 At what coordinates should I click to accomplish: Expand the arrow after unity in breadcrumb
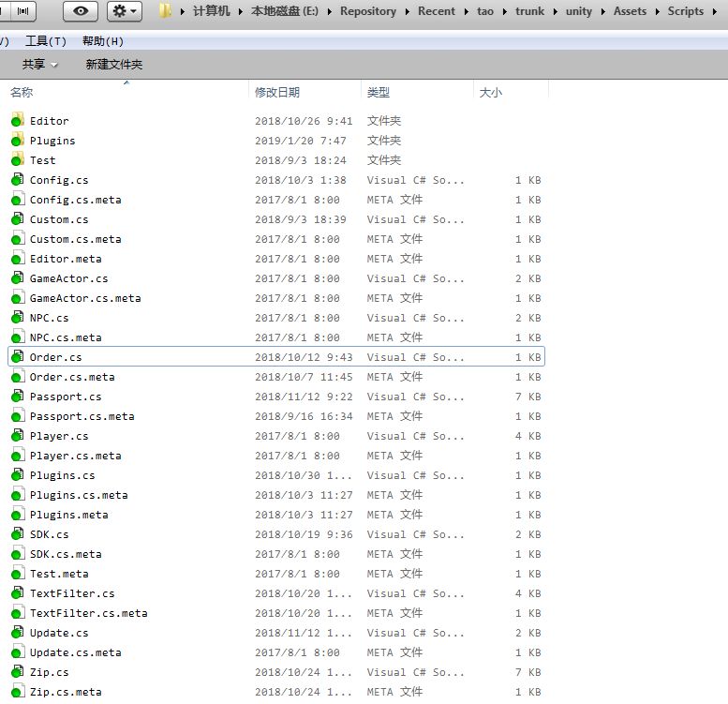coord(602,11)
